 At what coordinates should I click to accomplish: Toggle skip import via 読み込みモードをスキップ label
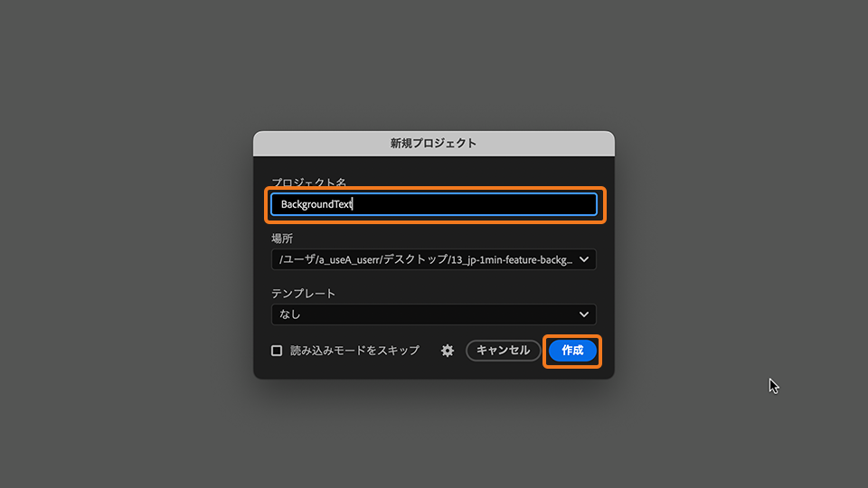[354, 351]
